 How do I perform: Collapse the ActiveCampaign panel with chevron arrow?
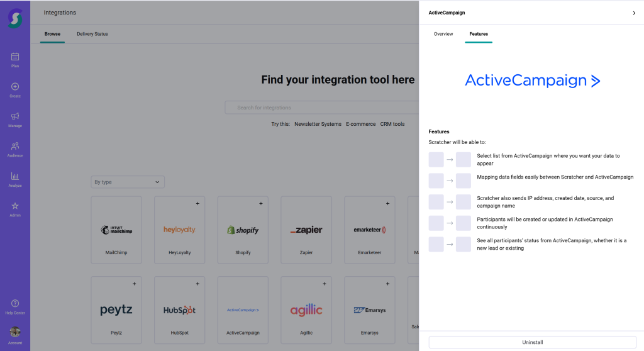pyautogui.click(x=633, y=13)
